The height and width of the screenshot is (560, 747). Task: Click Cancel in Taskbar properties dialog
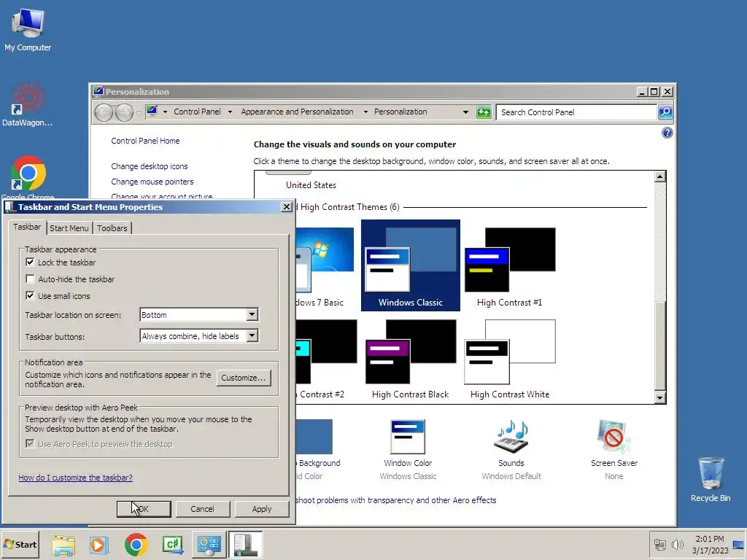click(x=203, y=509)
